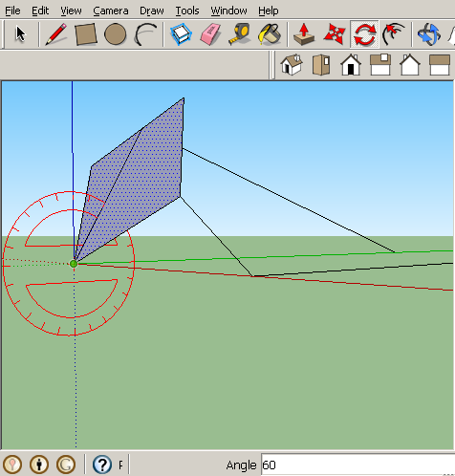The width and height of the screenshot is (455, 476).
Task: Open the Help menu
Action: (x=269, y=11)
